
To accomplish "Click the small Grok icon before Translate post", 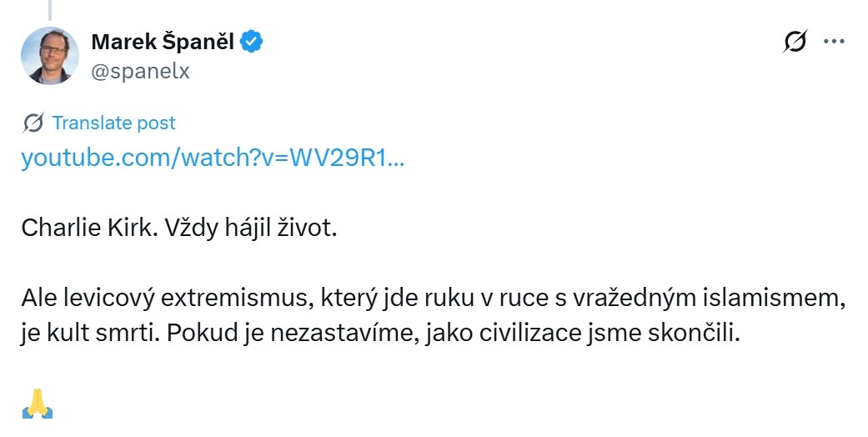I will tap(34, 123).
